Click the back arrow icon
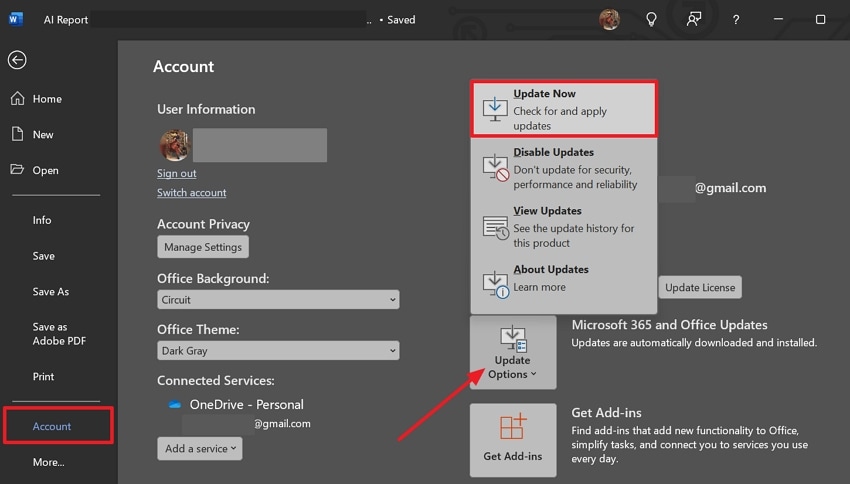850x484 pixels. pos(17,60)
